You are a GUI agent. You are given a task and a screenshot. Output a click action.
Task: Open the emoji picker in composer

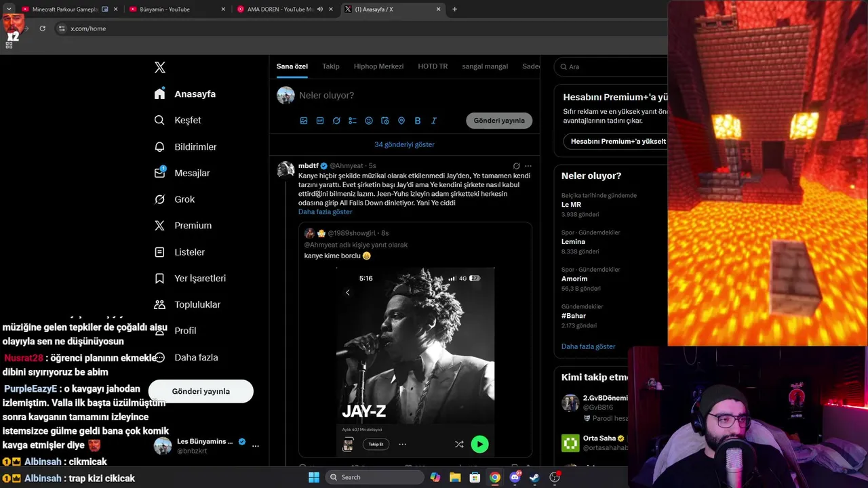369,121
